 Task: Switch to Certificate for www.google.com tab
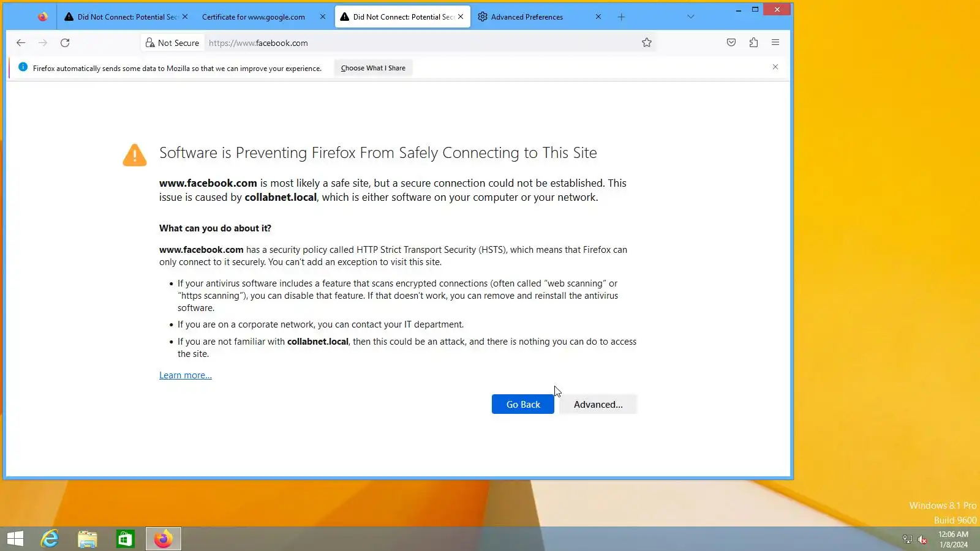tap(254, 17)
